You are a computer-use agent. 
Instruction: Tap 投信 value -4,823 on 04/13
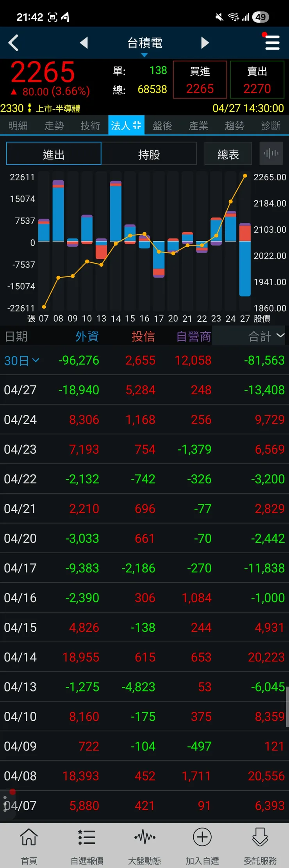138,686
